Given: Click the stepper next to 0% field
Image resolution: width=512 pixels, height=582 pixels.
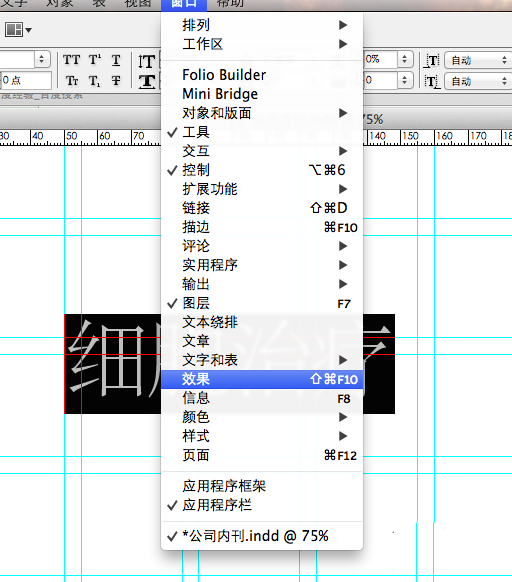Looking at the screenshot, I should pos(405,59).
